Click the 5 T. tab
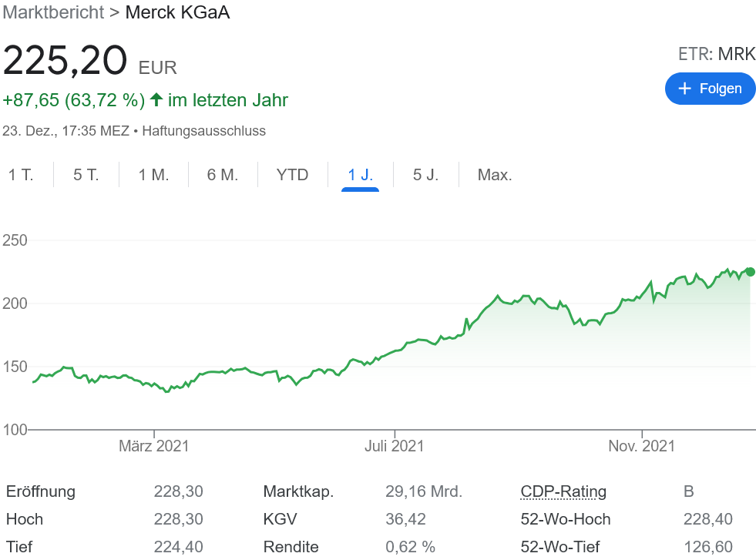 pyautogui.click(x=86, y=175)
